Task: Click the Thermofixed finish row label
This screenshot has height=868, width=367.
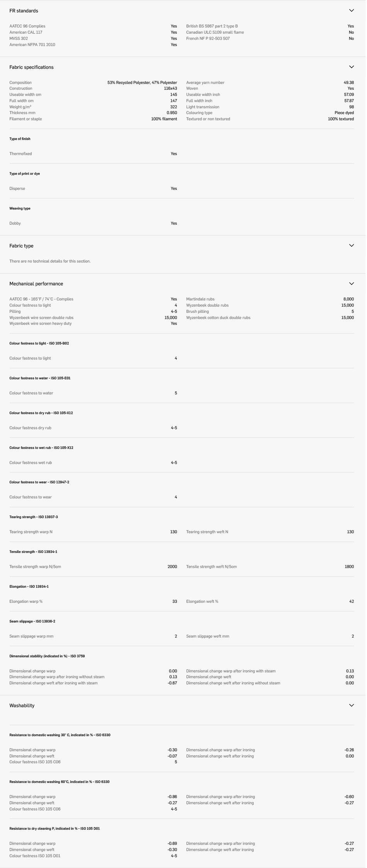Action: 20,154
